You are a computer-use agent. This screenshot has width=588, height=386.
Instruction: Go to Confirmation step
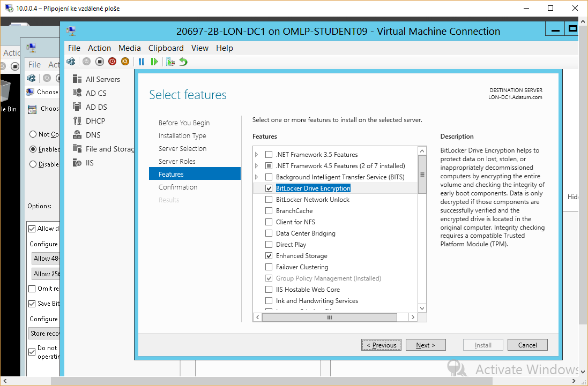click(x=178, y=187)
